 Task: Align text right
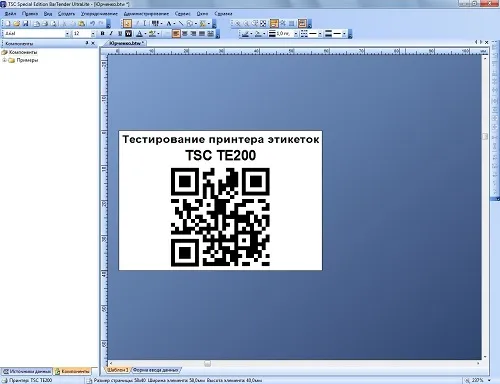193,33
